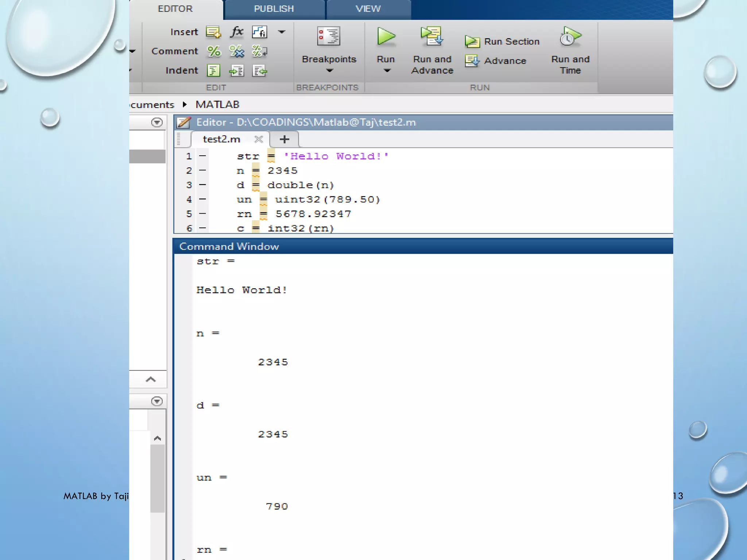Viewport: 747px width, 560px height.
Task: Click the Comment percent icon
Action: (x=214, y=51)
